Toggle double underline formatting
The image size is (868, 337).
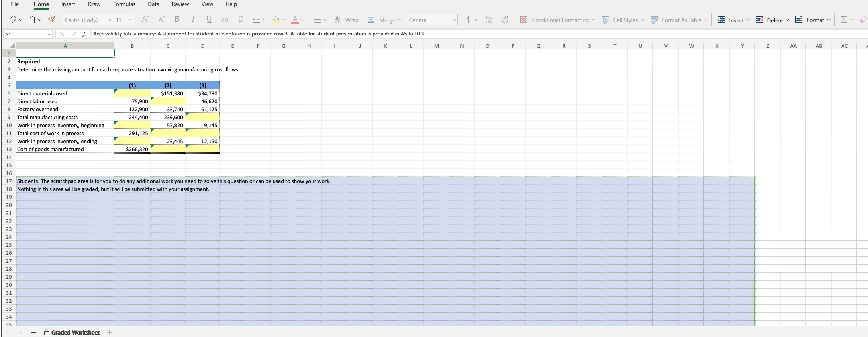point(241,20)
